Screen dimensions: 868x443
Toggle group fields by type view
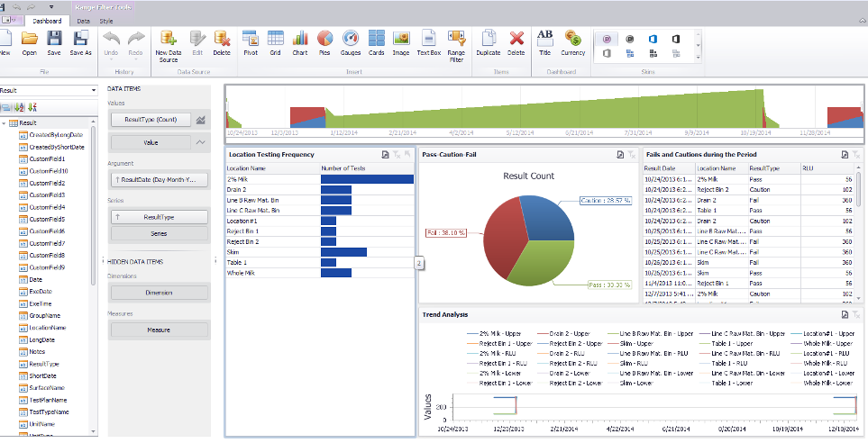[6, 108]
